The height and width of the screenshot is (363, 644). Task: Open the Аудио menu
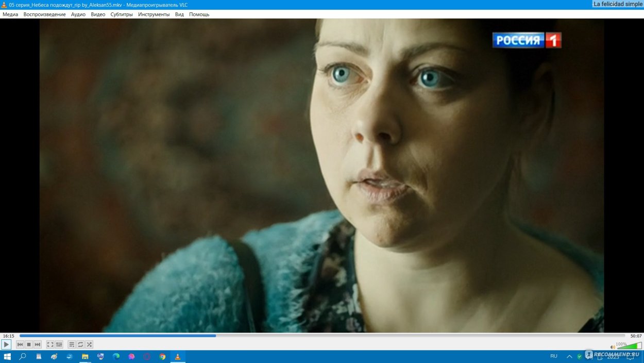click(x=78, y=14)
